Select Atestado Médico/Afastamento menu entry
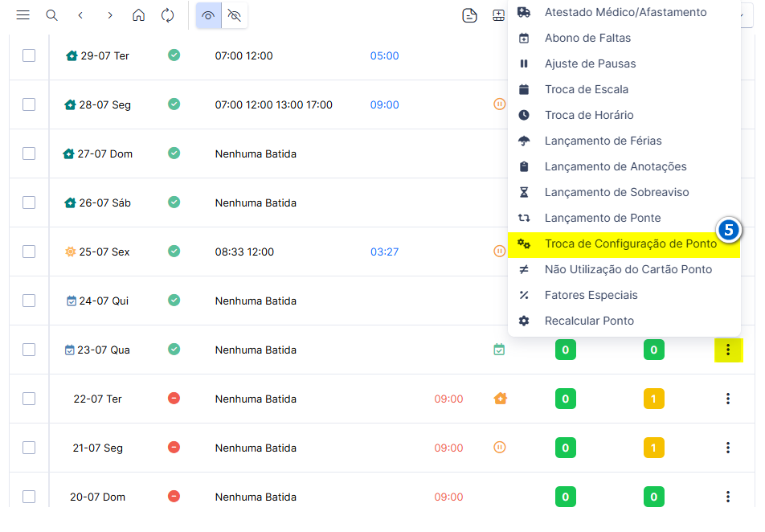This screenshot has height=532, width=765. point(624,12)
